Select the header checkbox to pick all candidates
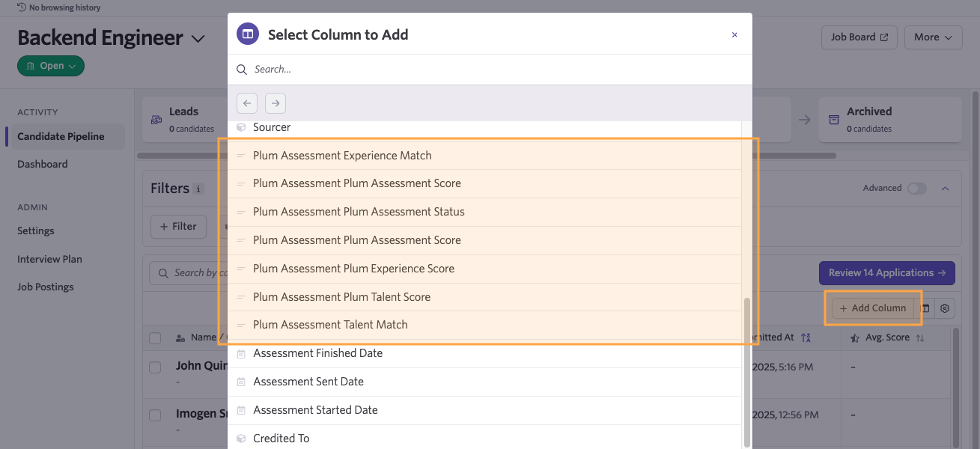The height and width of the screenshot is (449, 980). pos(155,337)
